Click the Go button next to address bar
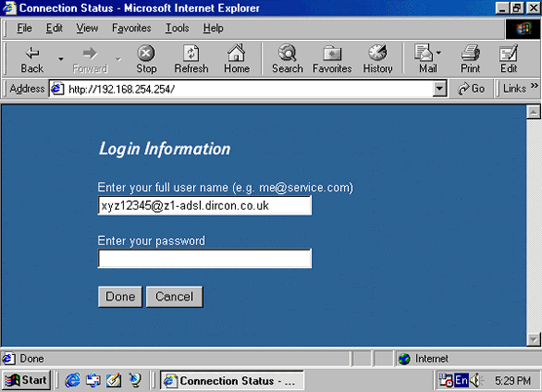Screen dimensions: 542x392 coord(472,89)
